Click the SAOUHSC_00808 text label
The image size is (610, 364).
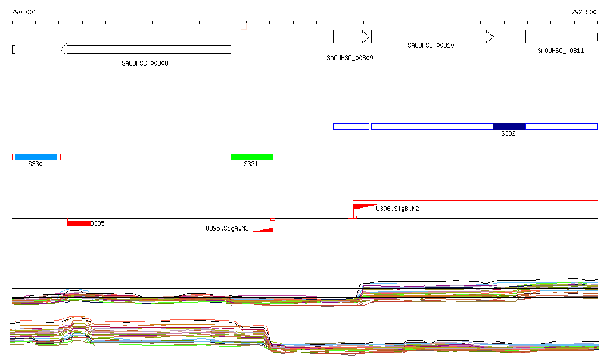145,63
